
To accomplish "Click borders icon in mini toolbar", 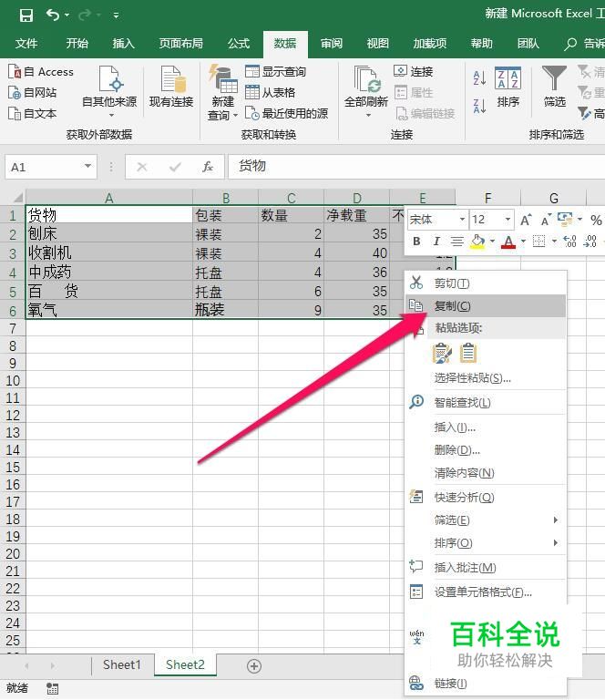I will pyautogui.click(x=539, y=242).
